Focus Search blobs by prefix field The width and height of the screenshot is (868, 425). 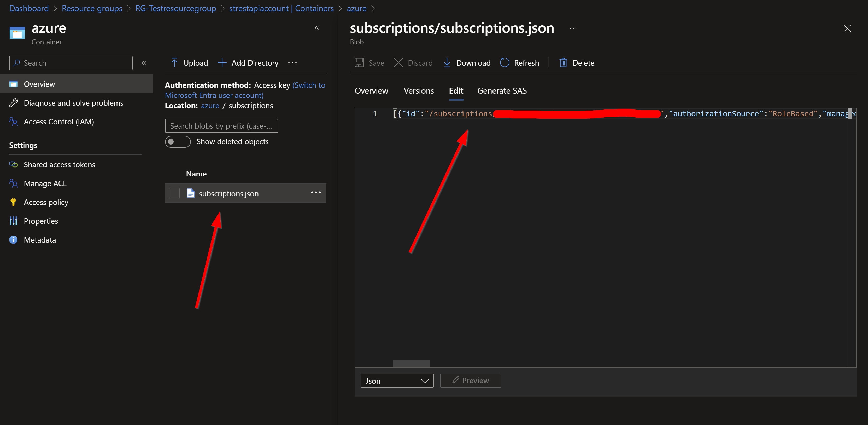pos(221,126)
